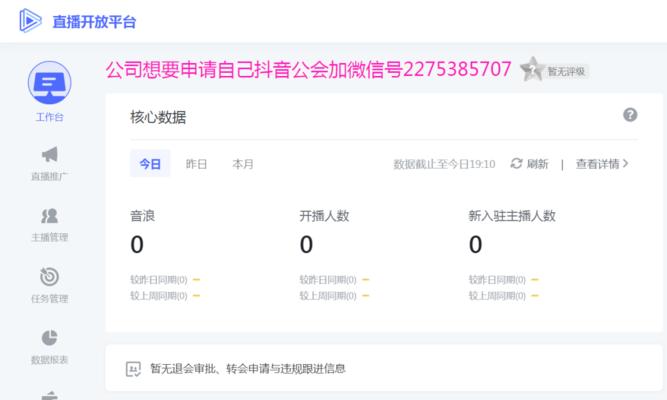Click the 开播人数 metric label

(x=324, y=216)
